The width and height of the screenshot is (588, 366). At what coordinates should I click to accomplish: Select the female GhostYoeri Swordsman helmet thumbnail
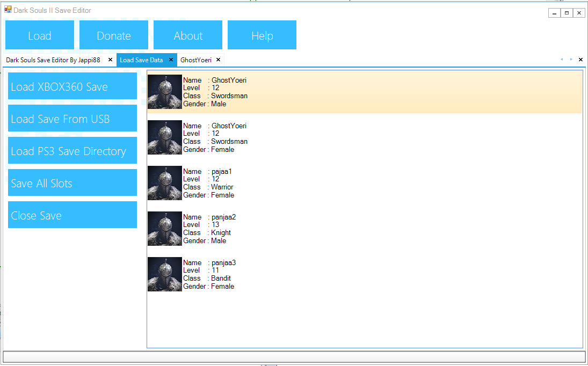click(165, 137)
